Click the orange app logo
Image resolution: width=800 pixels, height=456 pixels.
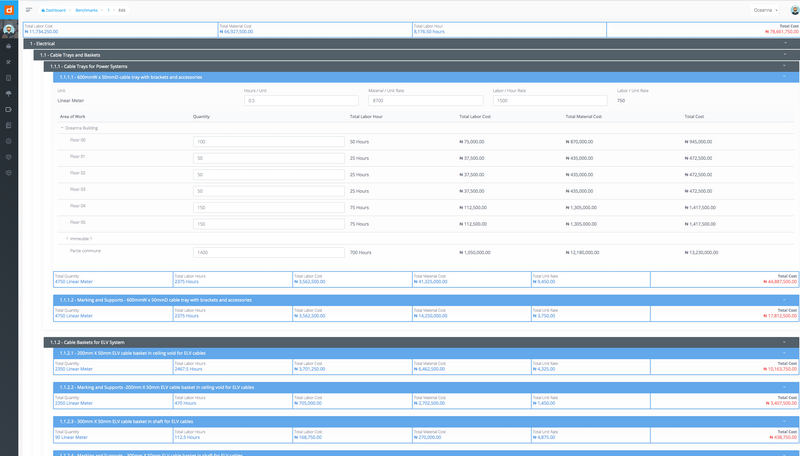pyautogui.click(x=9, y=10)
